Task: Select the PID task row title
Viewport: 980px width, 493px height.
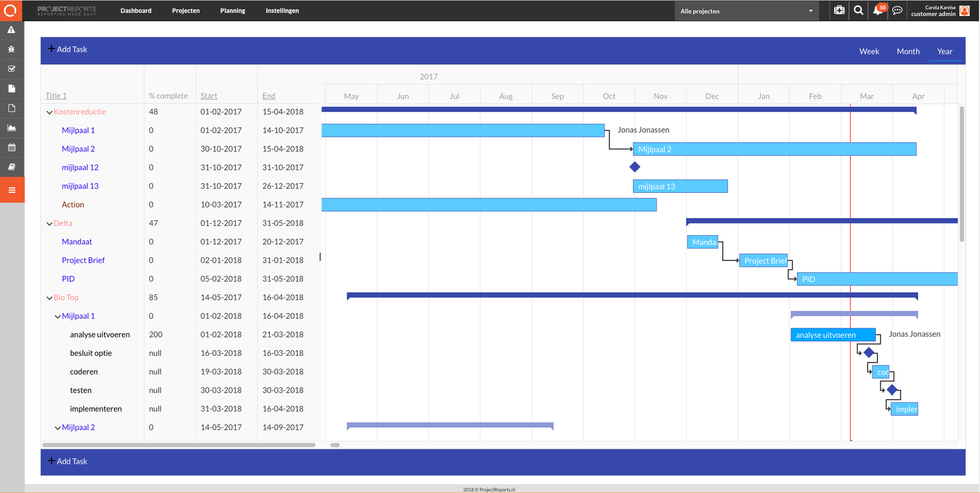Action: click(68, 279)
